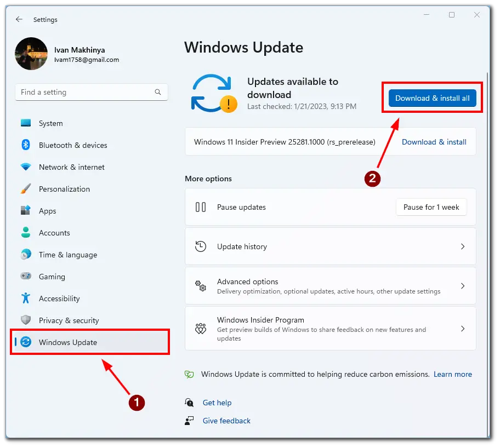Open Accessibility settings
Image resolution: width=500 pixels, height=448 pixels.
pos(91,298)
